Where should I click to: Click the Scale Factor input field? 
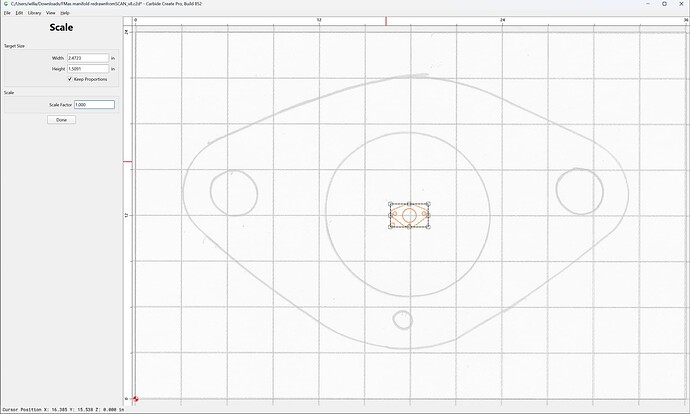(94, 105)
